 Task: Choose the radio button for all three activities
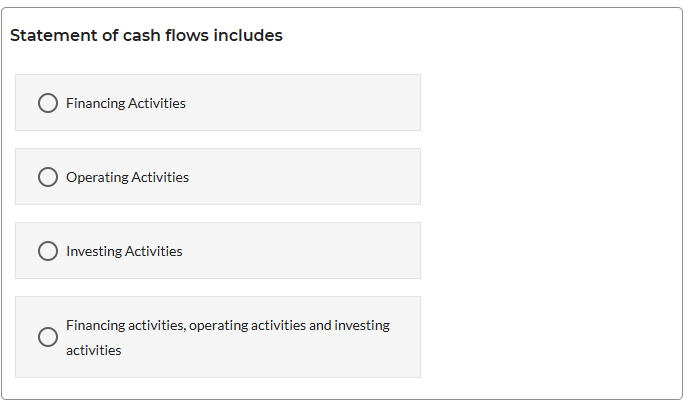[x=47, y=337]
